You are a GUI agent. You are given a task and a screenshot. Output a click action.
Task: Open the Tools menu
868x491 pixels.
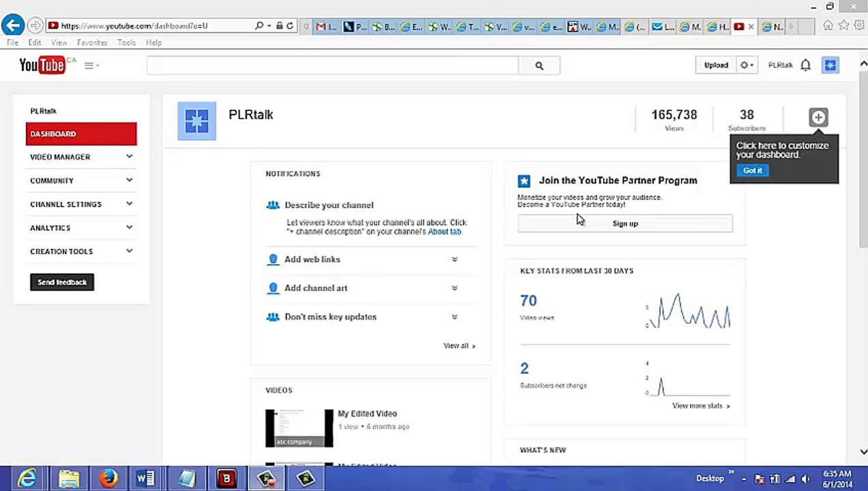[126, 42]
